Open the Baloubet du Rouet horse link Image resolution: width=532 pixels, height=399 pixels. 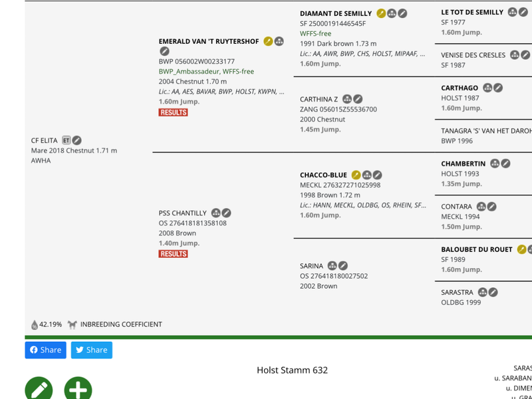click(x=477, y=249)
